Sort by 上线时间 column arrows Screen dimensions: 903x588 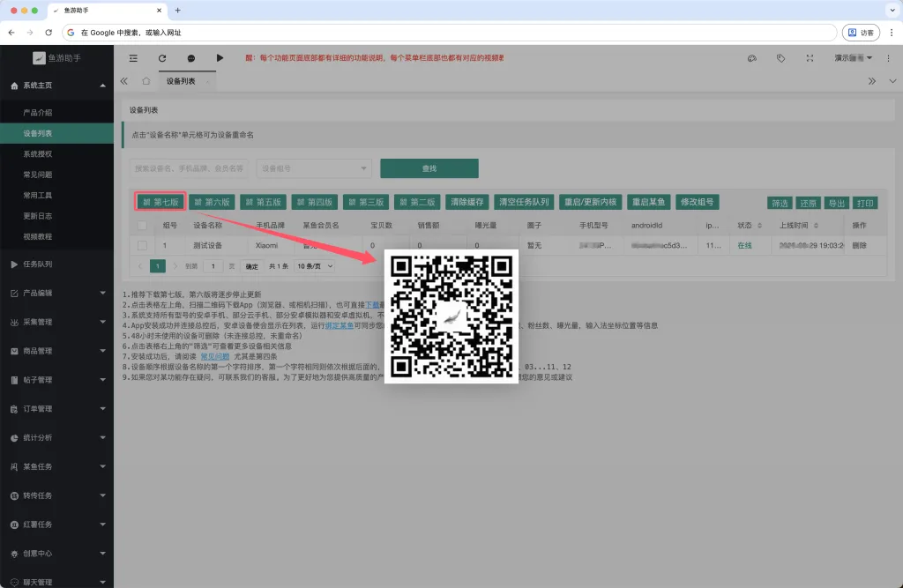pos(816,225)
